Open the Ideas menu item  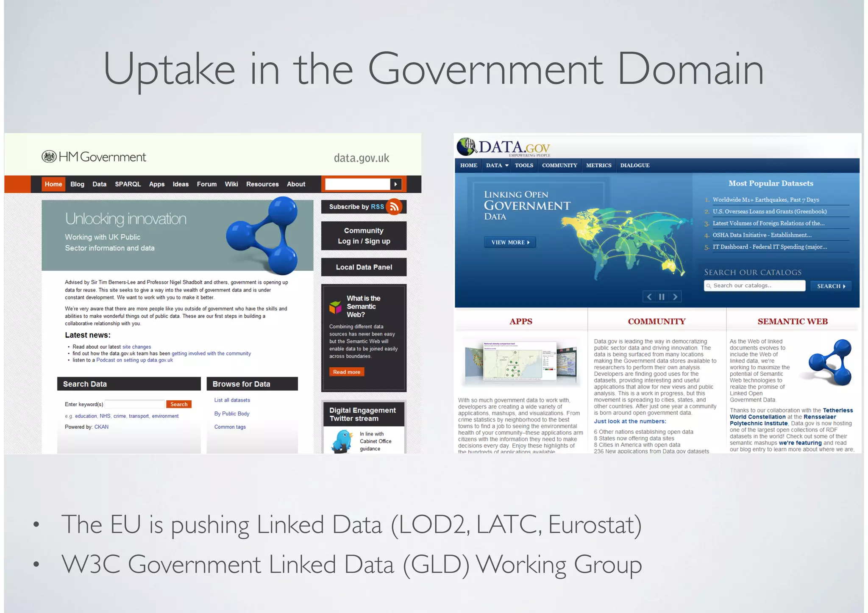[x=181, y=184]
